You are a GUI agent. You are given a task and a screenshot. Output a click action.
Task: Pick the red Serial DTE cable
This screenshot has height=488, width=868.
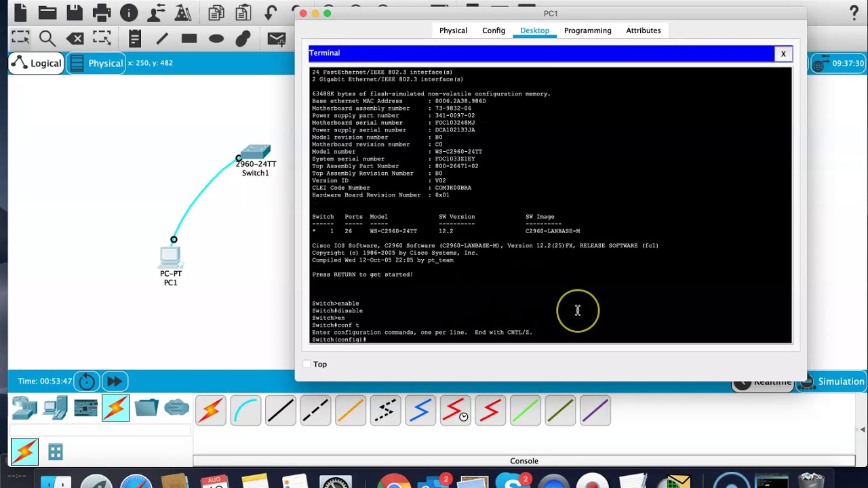click(490, 411)
